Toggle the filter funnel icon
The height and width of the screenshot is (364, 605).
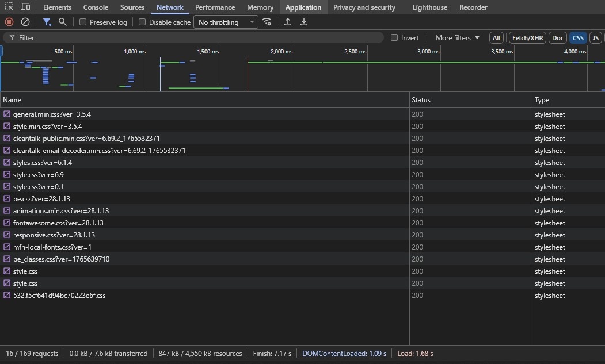point(47,22)
